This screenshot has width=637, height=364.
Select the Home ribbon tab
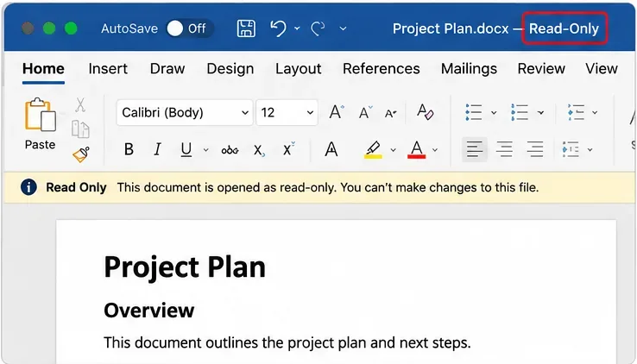pyautogui.click(x=43, y=69)
